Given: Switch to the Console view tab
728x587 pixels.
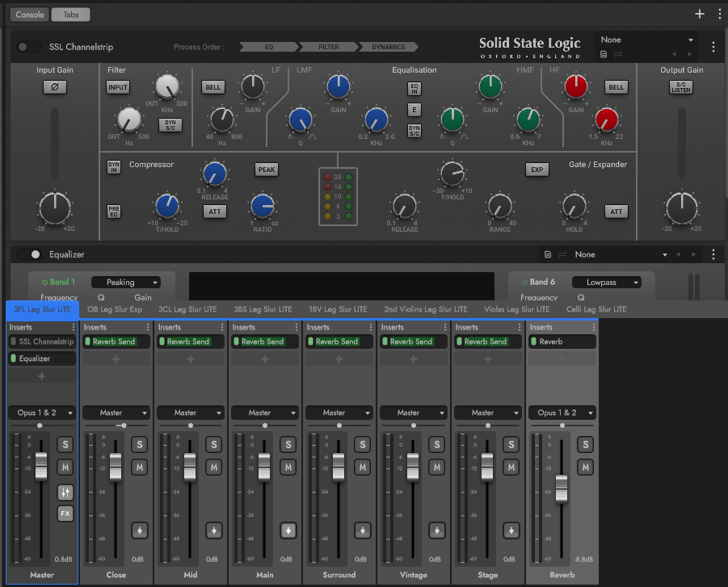Looking at the screenshot, I should tap(30, 15).
